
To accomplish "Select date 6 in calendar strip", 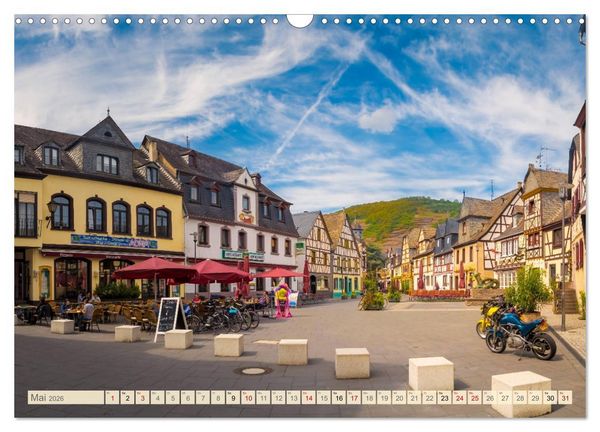I will tap(188, 398).
